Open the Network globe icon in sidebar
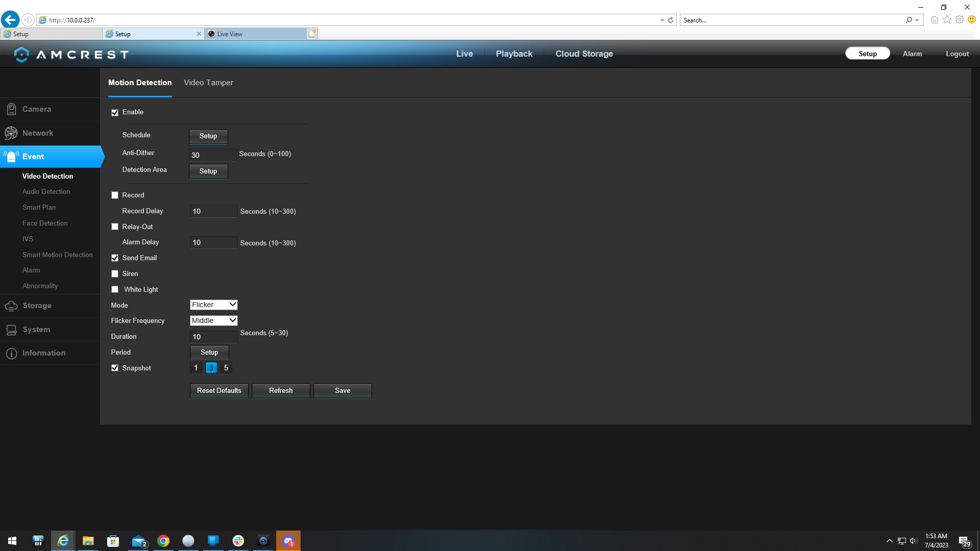This screenshot has height=551, width=980. tap(11, 133)
